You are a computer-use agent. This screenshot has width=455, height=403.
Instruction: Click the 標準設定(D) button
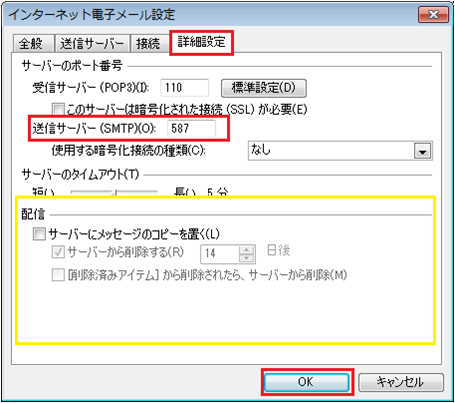coord(264,88)
